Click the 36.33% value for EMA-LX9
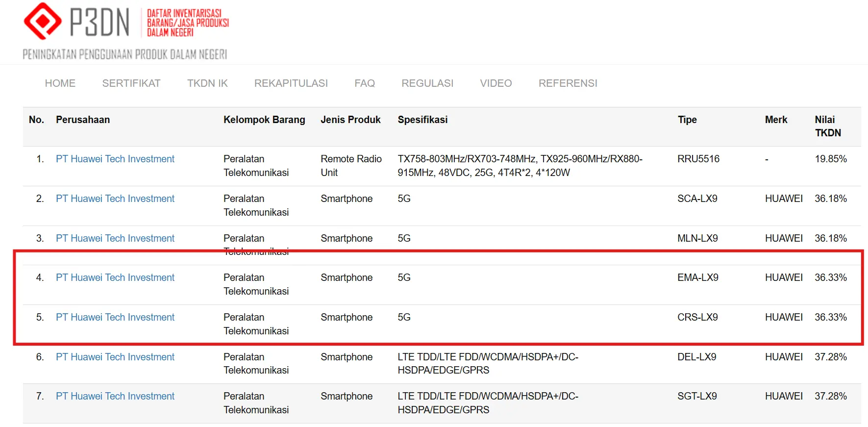Image resolution: width=868 pixels, height=427 pixels. click(x=831, y=277)
